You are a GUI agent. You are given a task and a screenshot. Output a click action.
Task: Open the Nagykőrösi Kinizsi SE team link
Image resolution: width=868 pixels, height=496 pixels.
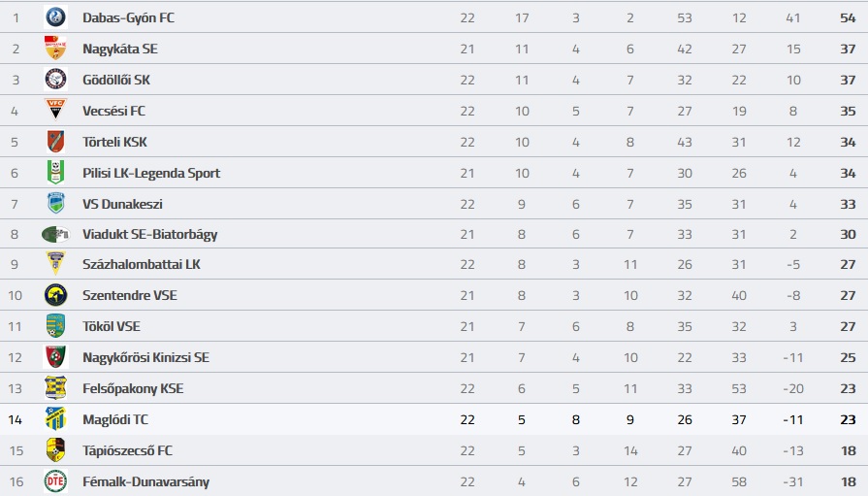point(145,357)
